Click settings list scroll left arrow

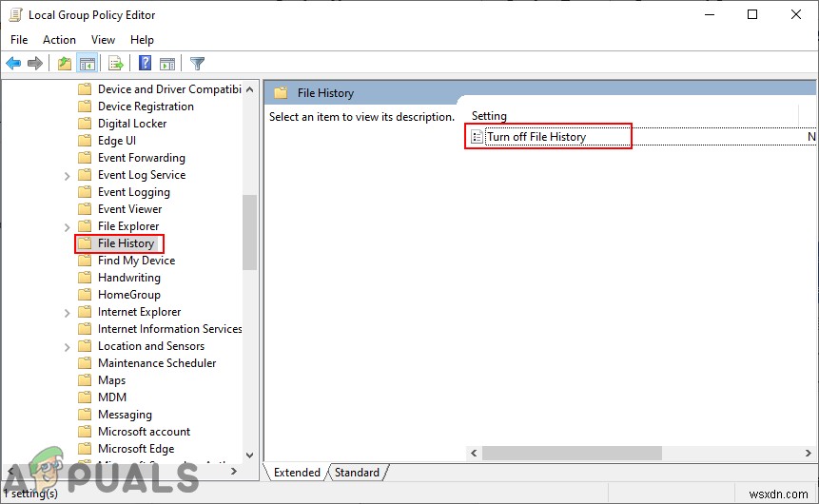[x=474, y=454]
